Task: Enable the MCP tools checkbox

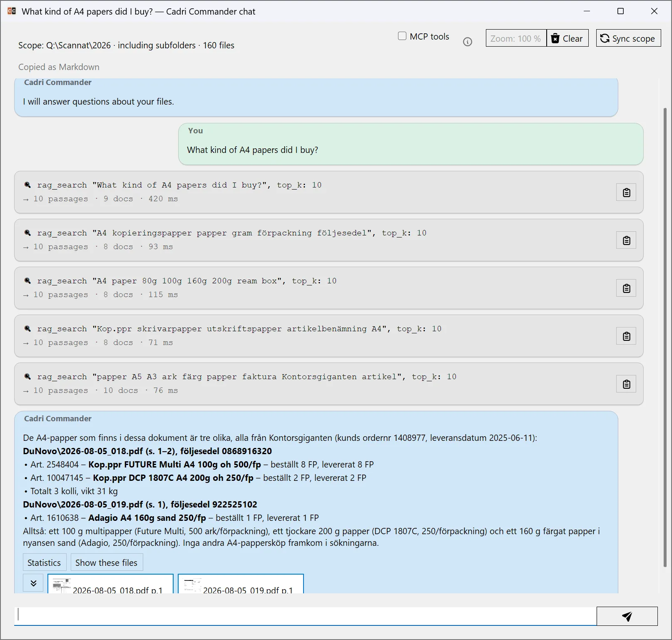Action: coord(402,36)
